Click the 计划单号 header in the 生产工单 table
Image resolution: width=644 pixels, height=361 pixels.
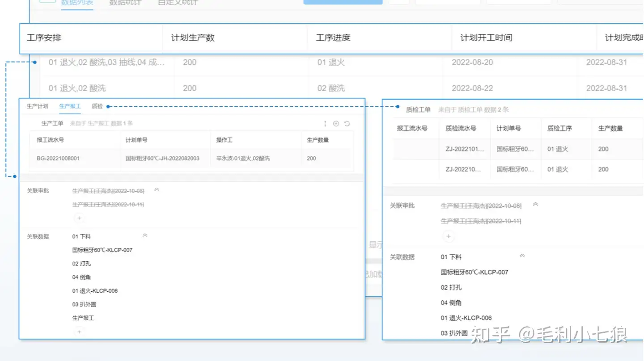[x=136, y=140]
